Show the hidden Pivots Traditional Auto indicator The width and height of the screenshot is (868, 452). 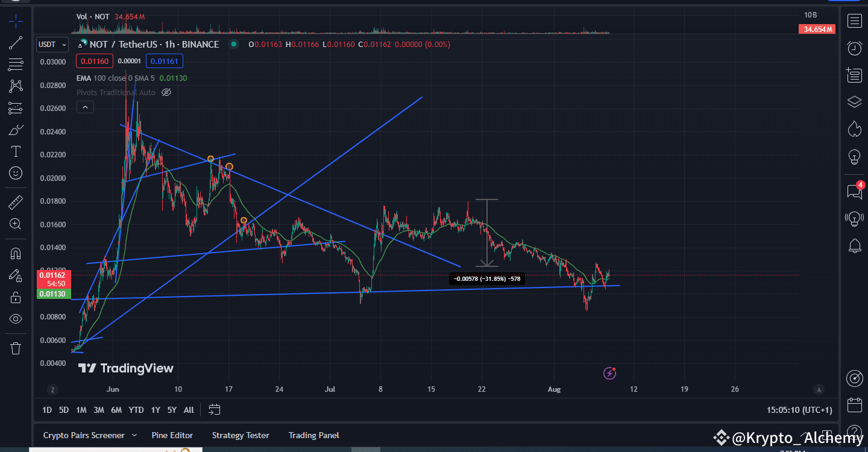click(166, 92)
